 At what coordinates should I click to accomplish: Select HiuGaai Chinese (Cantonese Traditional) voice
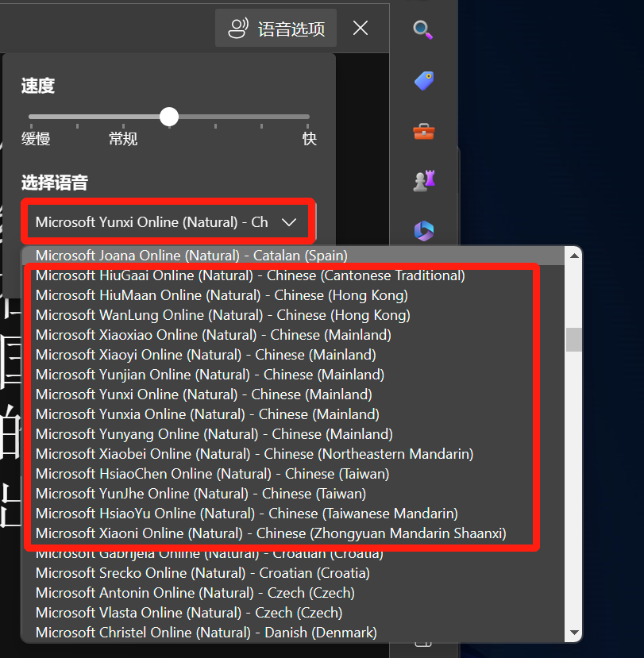click(x=292, y=275)
